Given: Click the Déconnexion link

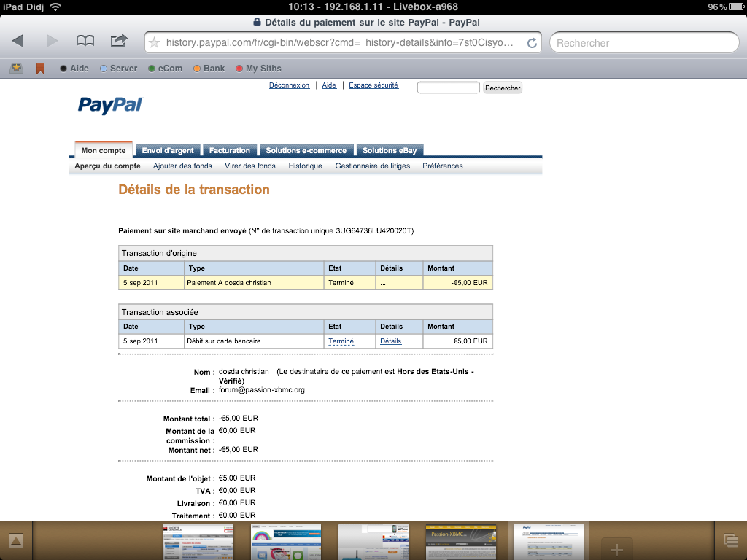Looking at the screenshot, I should click(289, 85).
